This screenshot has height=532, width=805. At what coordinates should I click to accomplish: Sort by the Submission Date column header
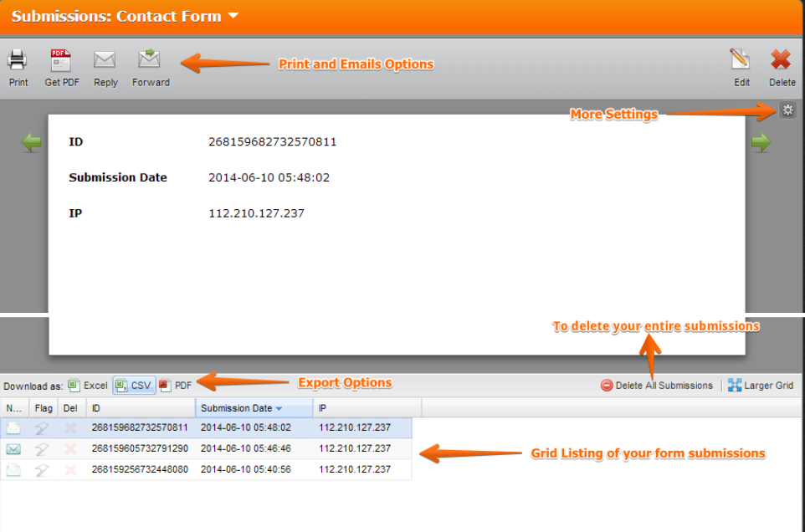pyautogui.click(x=241, y=408)
